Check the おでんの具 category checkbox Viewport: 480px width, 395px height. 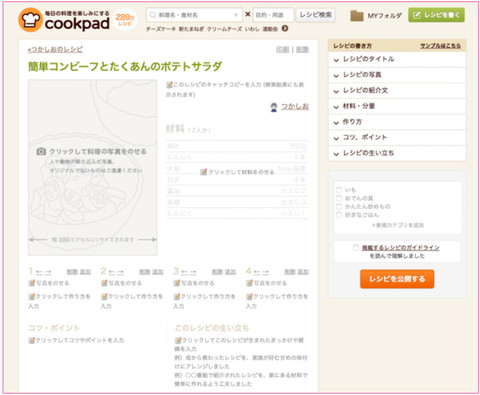click(339, 198)
